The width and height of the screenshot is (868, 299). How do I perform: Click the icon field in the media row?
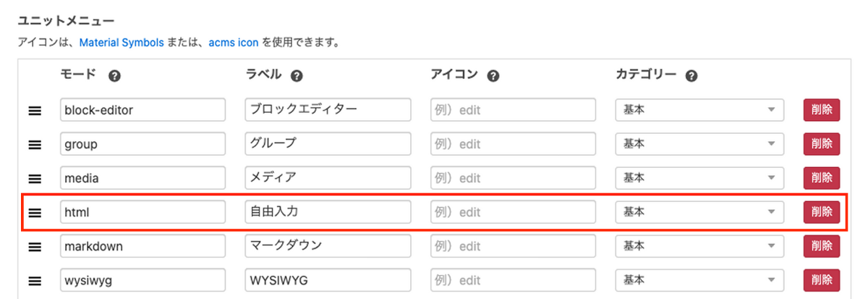point(513,178)
